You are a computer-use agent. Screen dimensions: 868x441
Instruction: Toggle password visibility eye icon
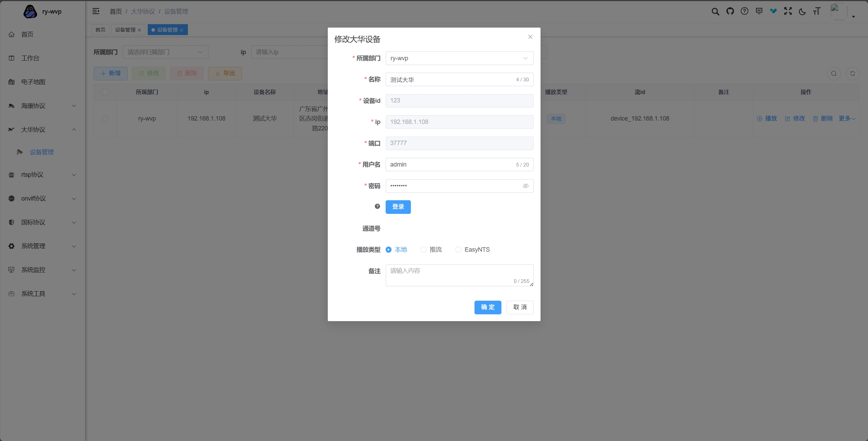pyautogui.click(x=526, y=186)
